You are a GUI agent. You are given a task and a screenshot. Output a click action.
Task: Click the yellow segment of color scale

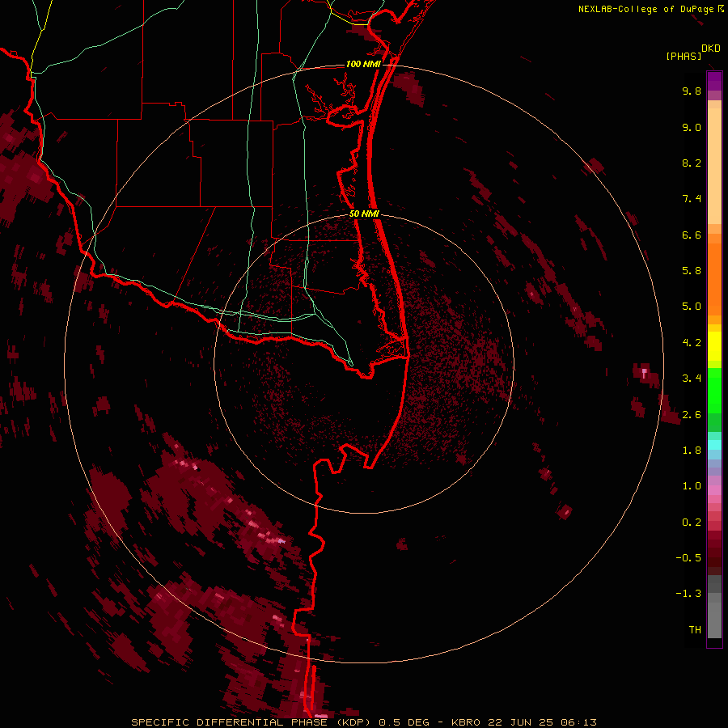pyautogui.click(x=714, y=346)
